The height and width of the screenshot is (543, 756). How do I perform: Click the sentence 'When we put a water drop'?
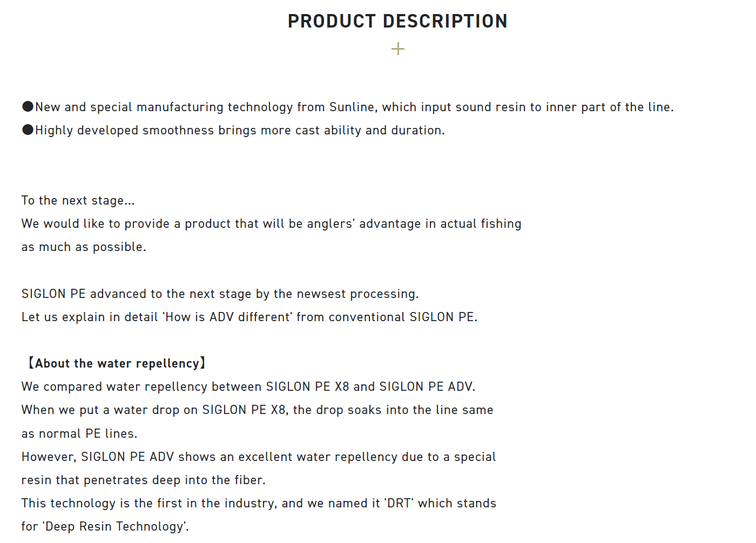pos(258,410)
